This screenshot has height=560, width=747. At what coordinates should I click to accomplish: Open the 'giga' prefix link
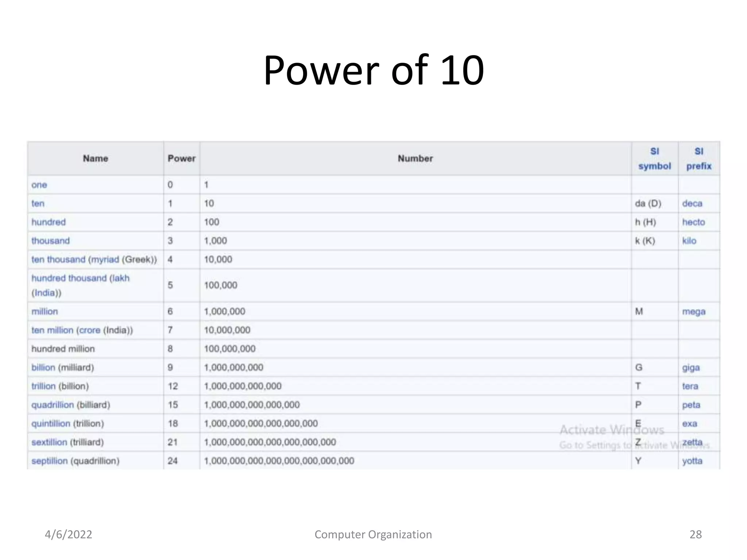pos(691,367)
